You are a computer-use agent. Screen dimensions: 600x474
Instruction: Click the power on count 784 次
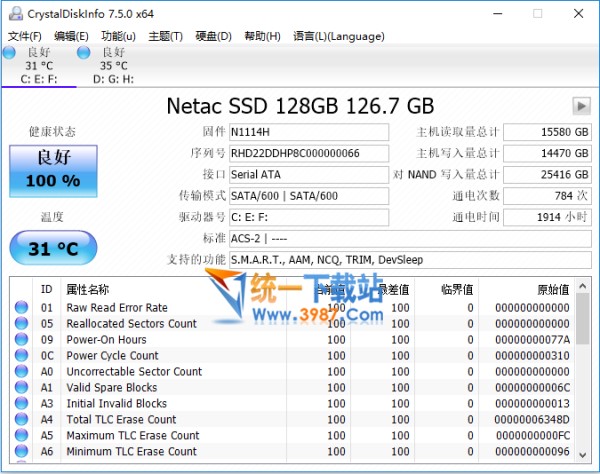547,196
